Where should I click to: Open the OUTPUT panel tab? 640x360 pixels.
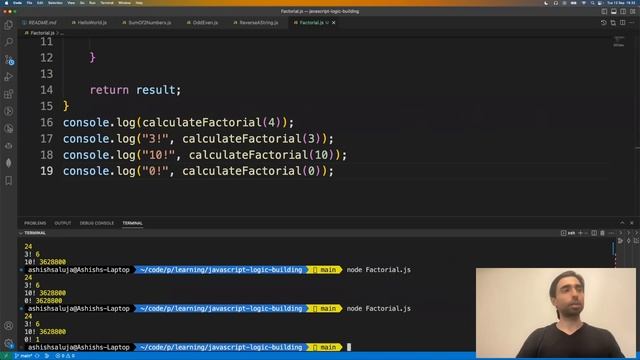point(63,223)
